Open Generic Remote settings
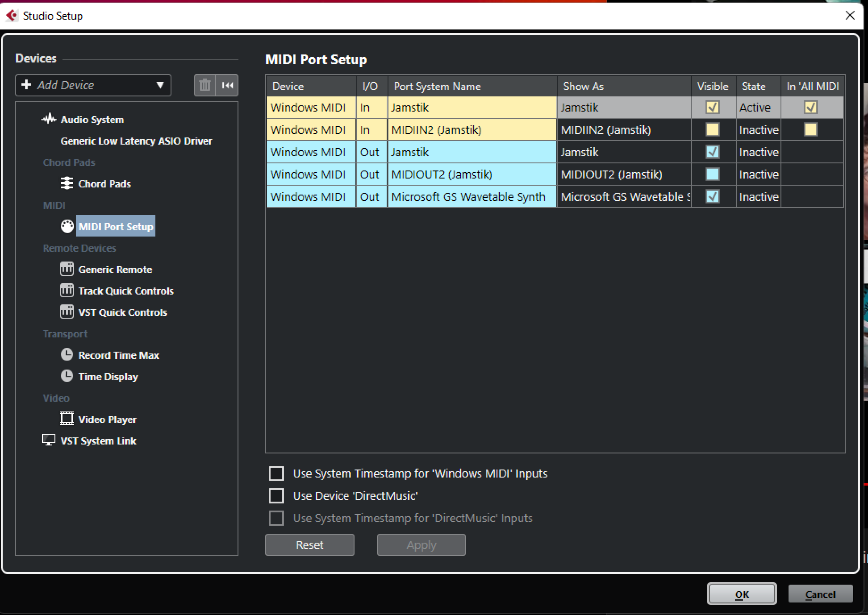 pos(115,270)
